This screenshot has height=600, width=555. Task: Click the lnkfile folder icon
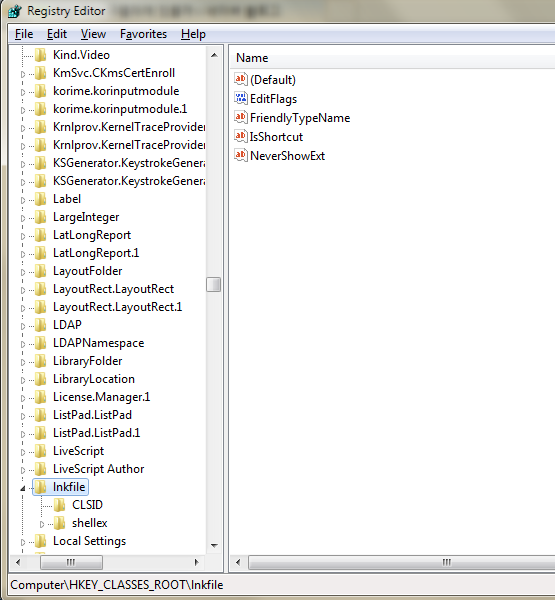pos(41,487)
